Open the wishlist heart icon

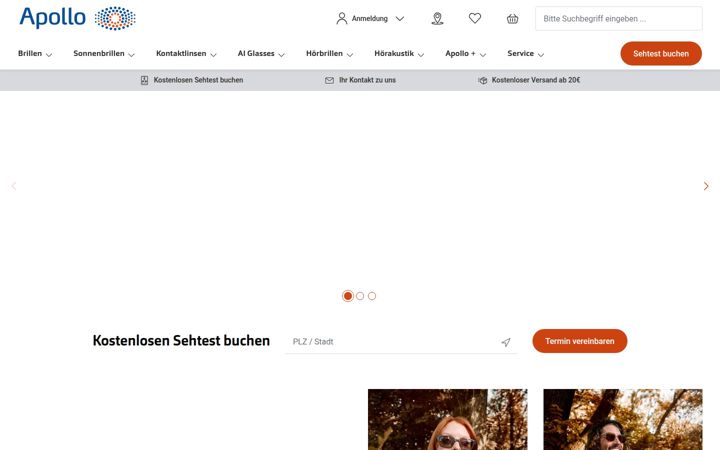(475, 18)
